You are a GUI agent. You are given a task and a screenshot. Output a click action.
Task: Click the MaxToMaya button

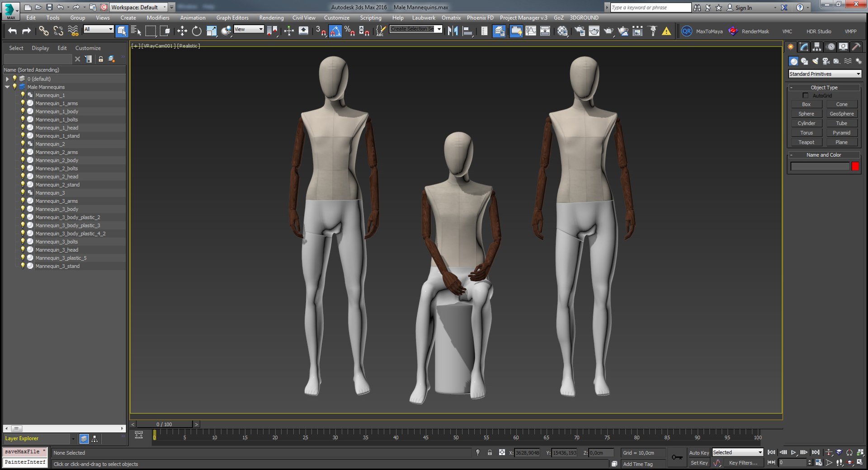tap(709, 31)
